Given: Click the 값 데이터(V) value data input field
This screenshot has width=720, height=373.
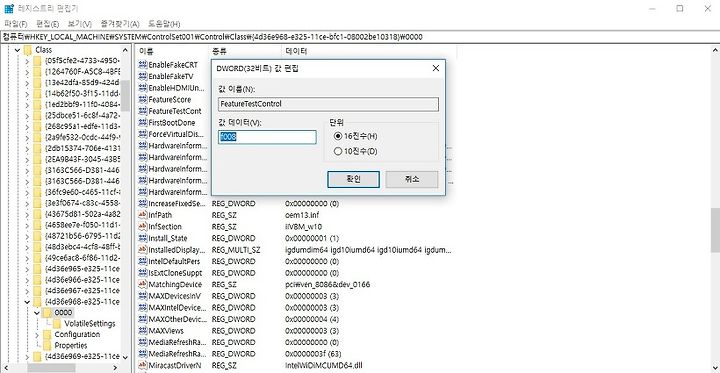Looking at the screenshot, I should (x=267, y=137).
